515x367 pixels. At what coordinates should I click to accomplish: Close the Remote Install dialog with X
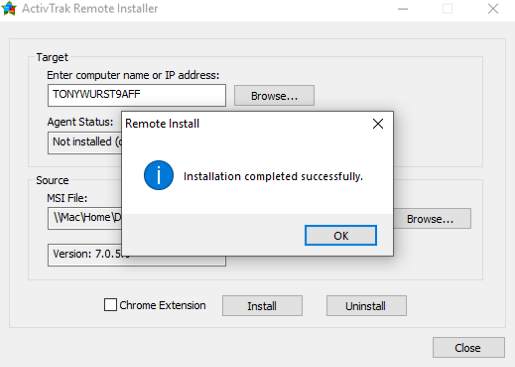(x=378, y=124)
